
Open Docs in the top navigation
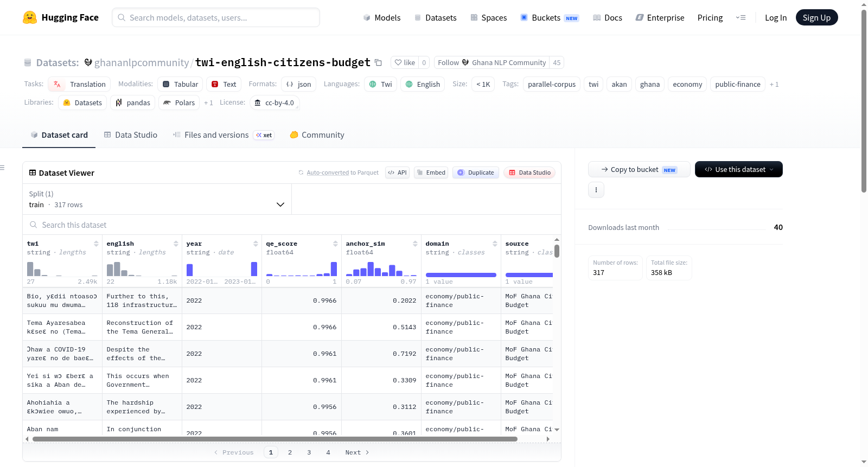(x=608, y=17)
